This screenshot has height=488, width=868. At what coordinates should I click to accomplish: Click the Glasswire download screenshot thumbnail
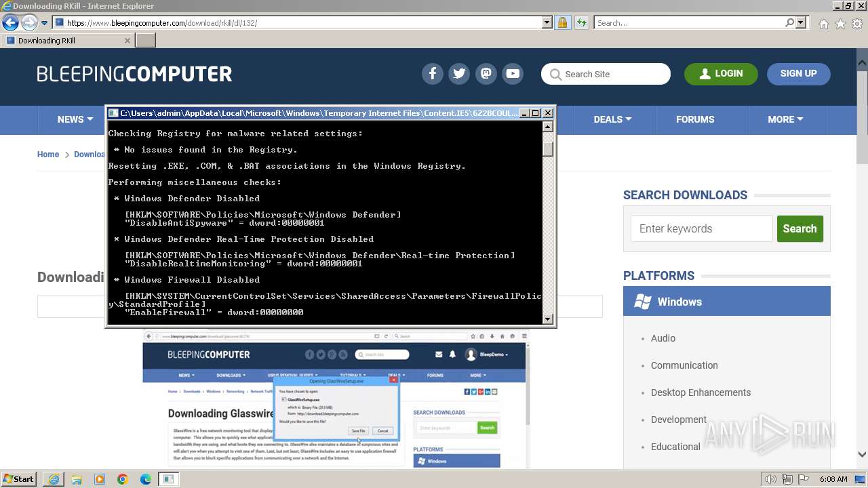tap(335, 400)
